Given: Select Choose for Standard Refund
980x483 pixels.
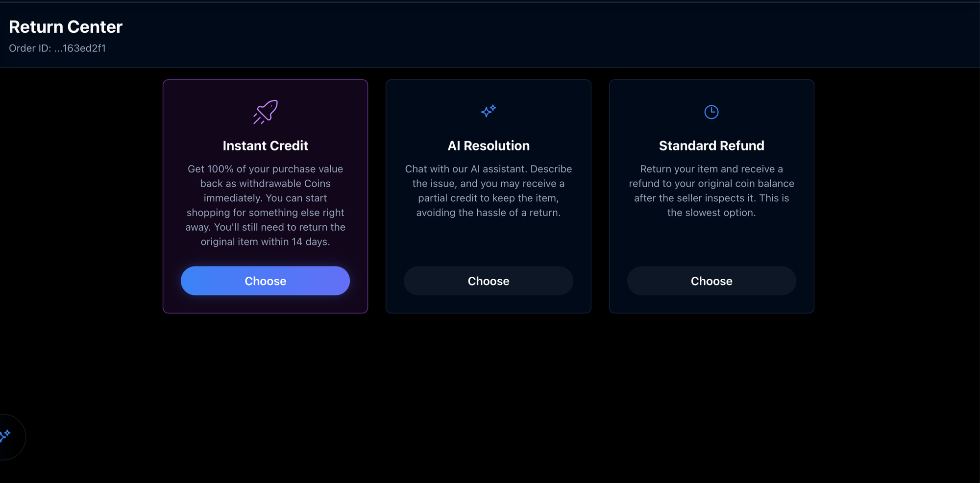Looking at the screenshot, I should pyautogui.click(x=711, y=281).
